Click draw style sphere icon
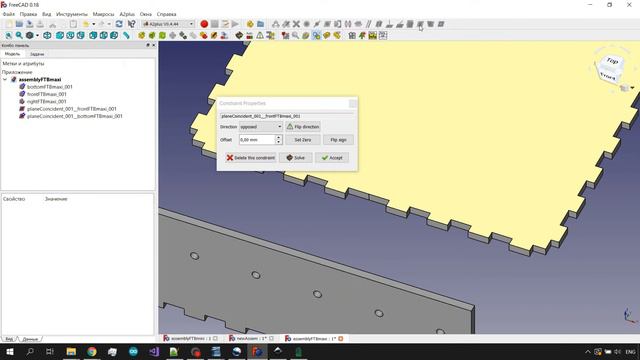This screenshot has height=360, width=640. coord(29,36)
